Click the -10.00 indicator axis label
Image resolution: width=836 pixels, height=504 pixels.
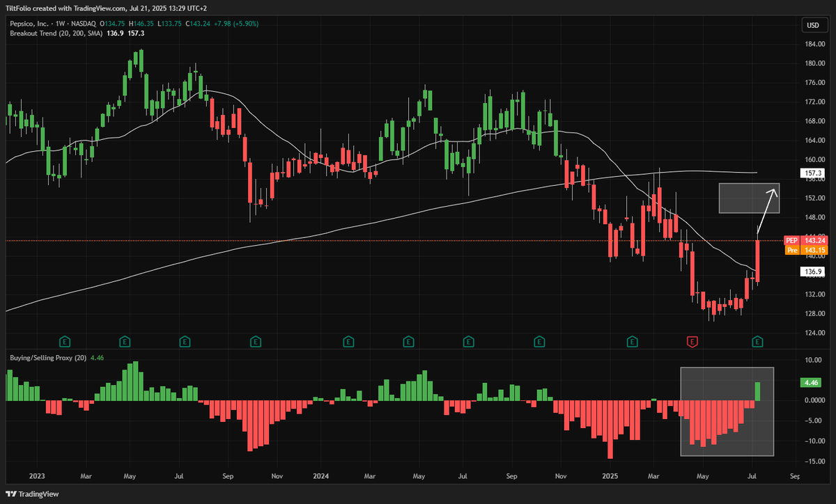point(814,441)
